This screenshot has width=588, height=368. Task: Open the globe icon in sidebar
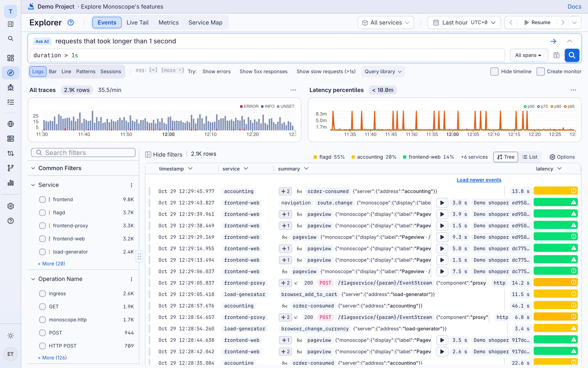10,124
